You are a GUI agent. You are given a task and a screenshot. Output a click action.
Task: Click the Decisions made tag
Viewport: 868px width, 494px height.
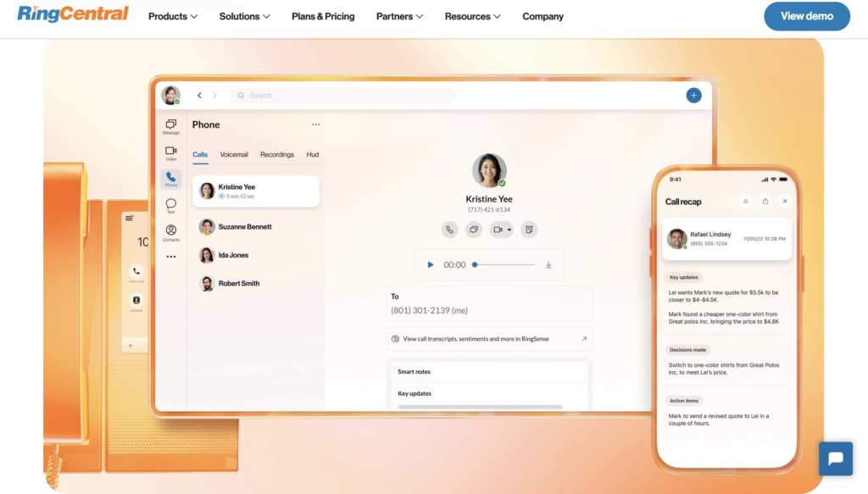tap(687, 350)
